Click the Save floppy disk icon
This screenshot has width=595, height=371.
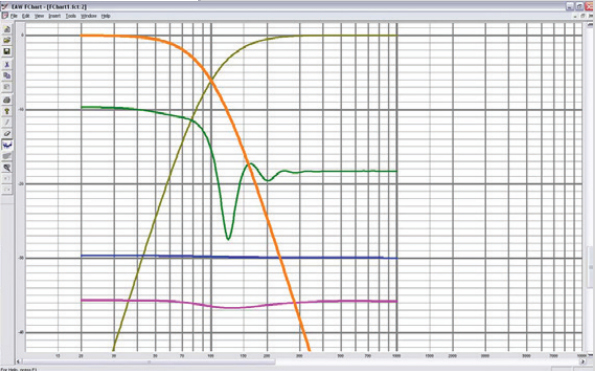coord(7,51)
